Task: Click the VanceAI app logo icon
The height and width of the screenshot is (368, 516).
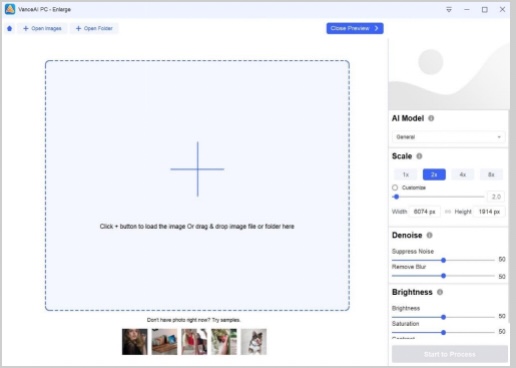Action: (10, 9)
